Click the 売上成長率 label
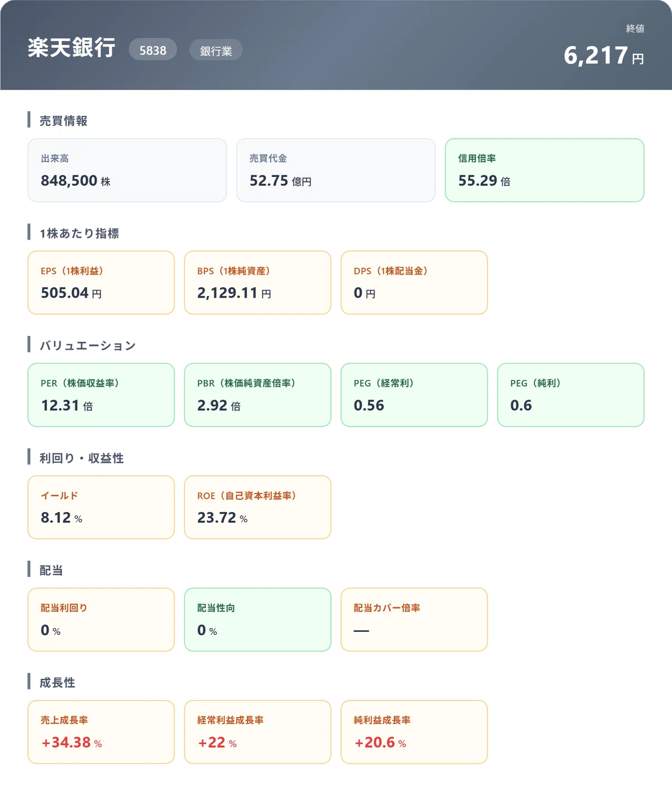The image size is (672, 792). tap(64, 720)
